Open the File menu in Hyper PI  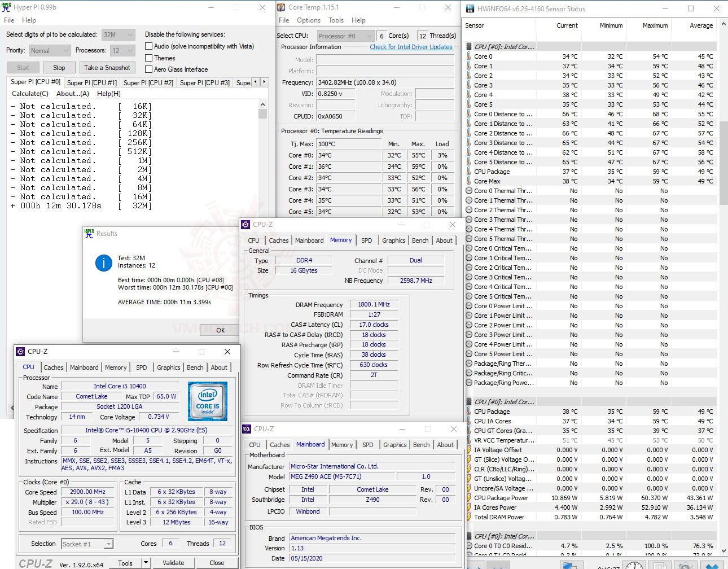click(10, 20)
